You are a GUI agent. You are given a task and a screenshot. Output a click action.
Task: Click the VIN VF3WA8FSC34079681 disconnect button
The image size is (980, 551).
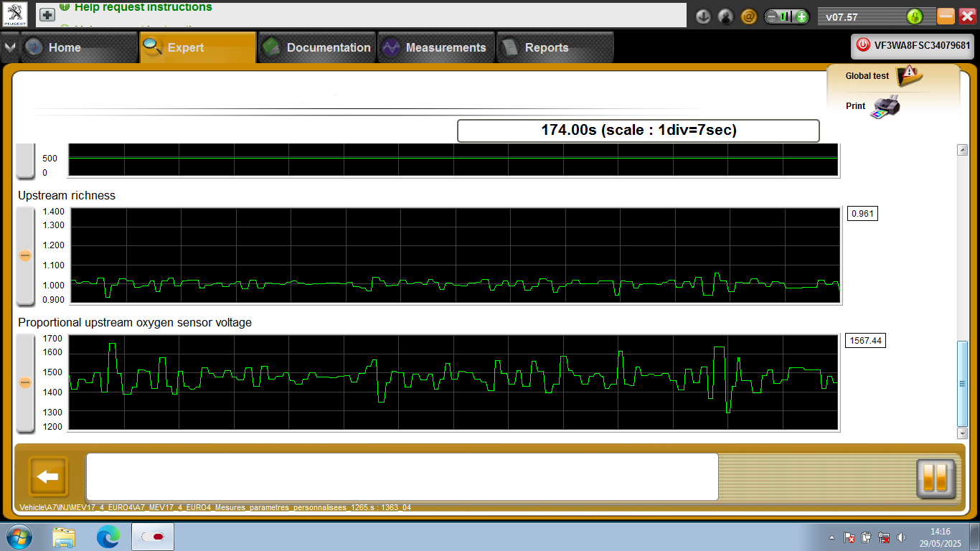913,45
